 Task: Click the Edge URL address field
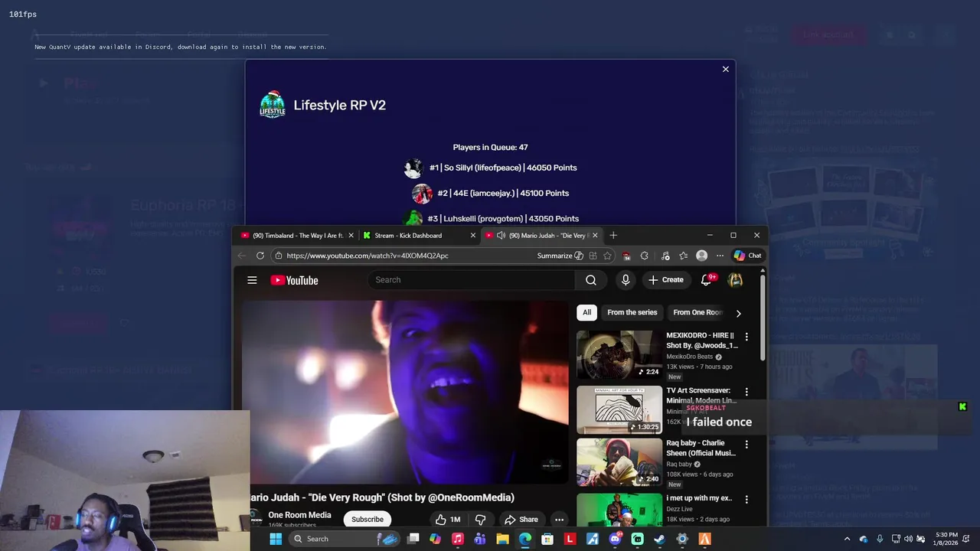pos(367,256)
